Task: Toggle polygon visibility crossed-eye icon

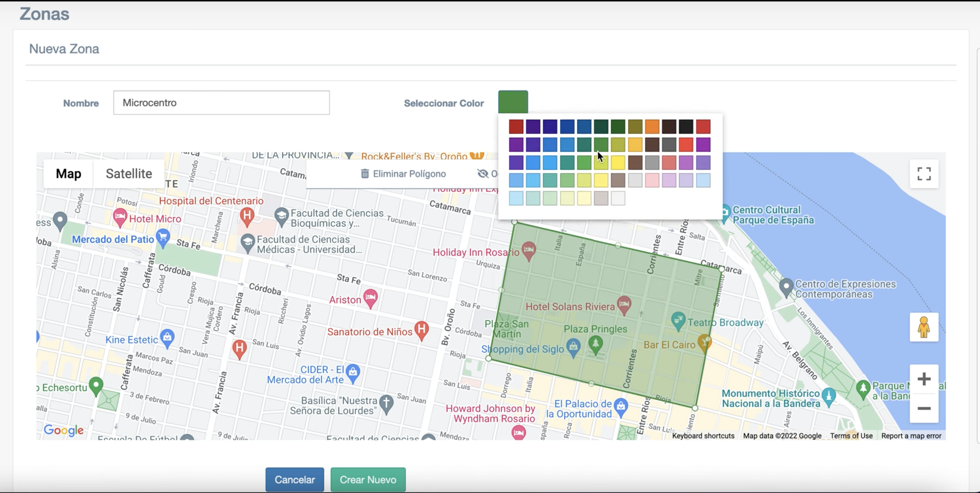Action: point(483,174)
